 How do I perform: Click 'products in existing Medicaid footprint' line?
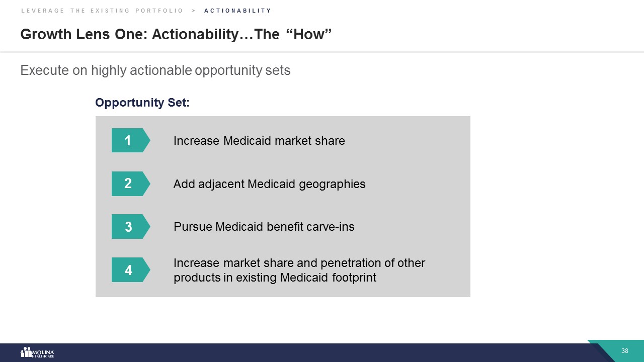click(x=275, y=278)
